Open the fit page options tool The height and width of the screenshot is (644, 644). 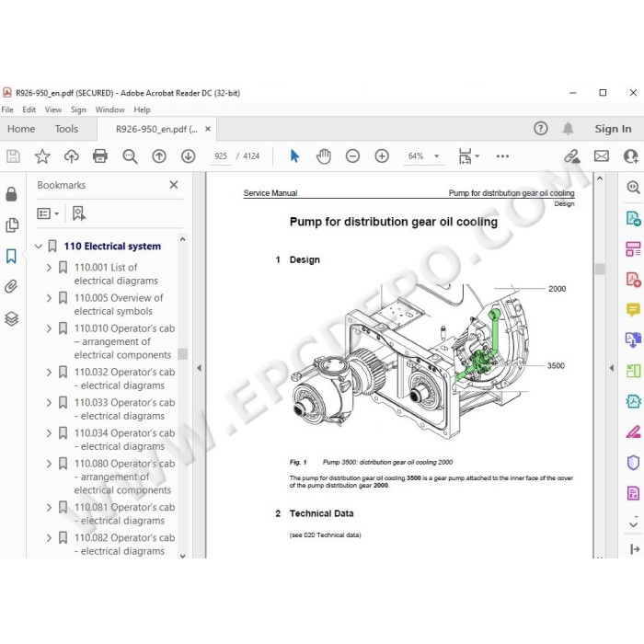click(x=465, y=156)
